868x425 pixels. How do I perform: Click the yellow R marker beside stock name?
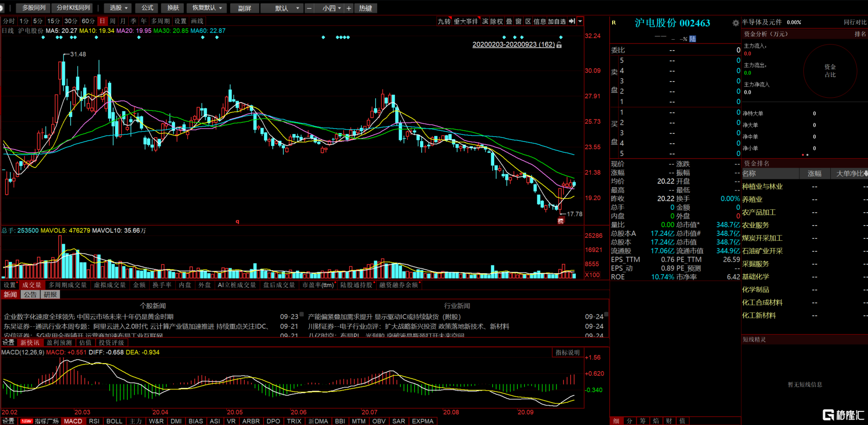pyautogui.click(x=614, y=23)
